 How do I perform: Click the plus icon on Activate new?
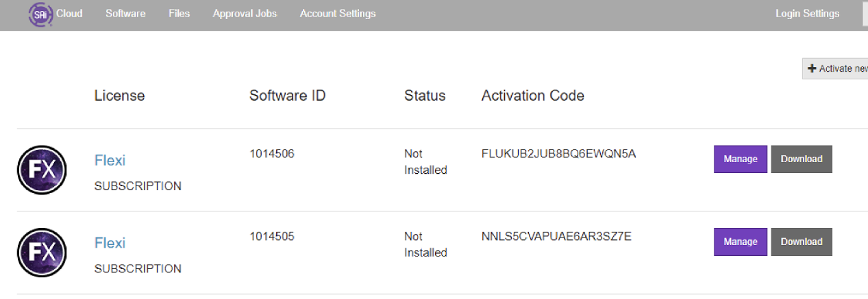click(x=813, y=68)
